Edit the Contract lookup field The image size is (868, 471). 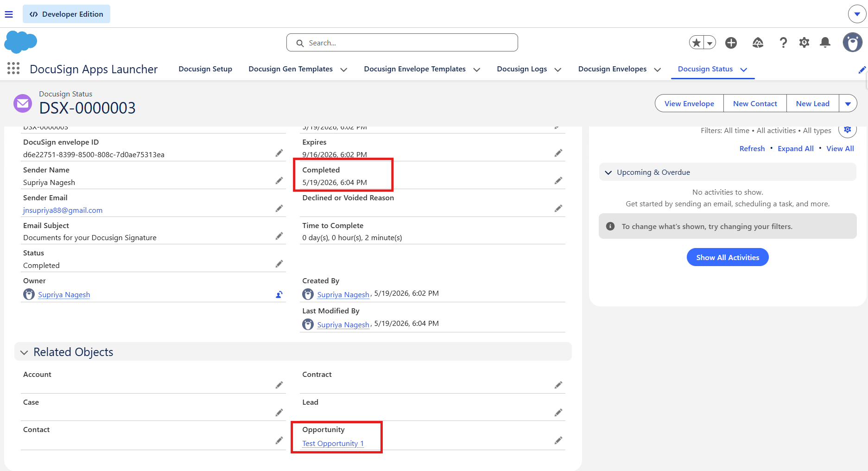coord(558,385)
